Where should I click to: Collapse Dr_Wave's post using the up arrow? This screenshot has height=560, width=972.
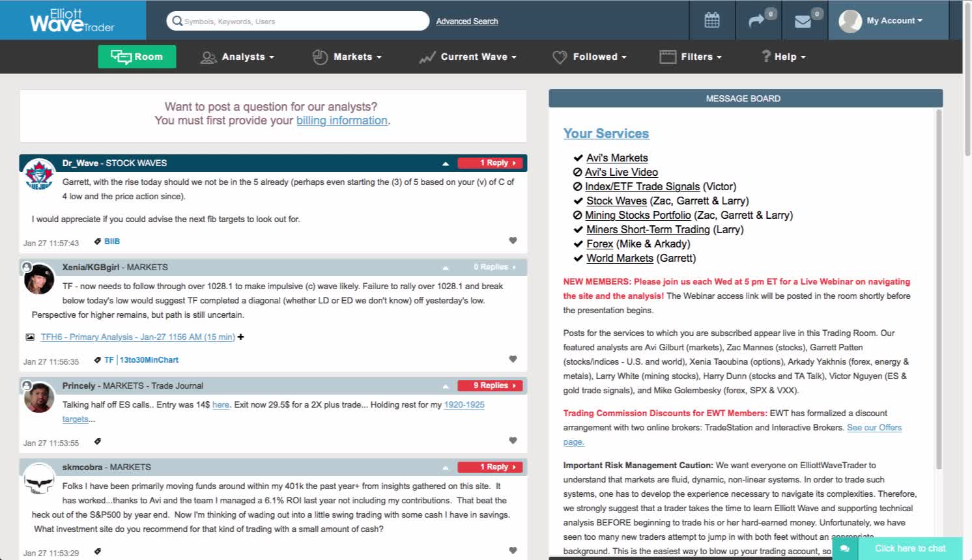pos(446,163)
